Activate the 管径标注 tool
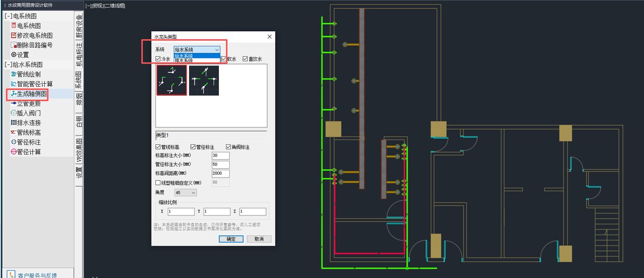Viewport: 644px width, 278px height. (26, 142)
